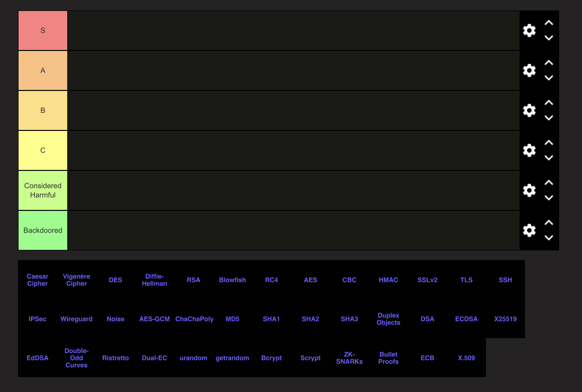Select the ZK-SNARKs item
This screenshot has width=582, height=392.
click(349, 358)
